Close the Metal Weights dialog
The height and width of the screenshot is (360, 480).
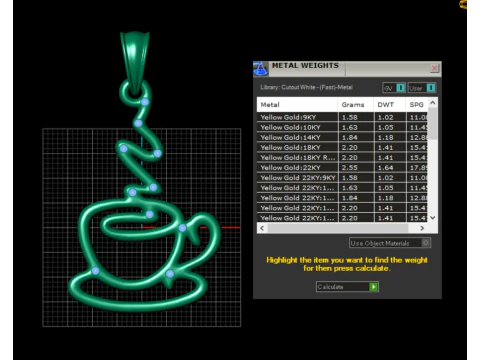tap(434, 68)
